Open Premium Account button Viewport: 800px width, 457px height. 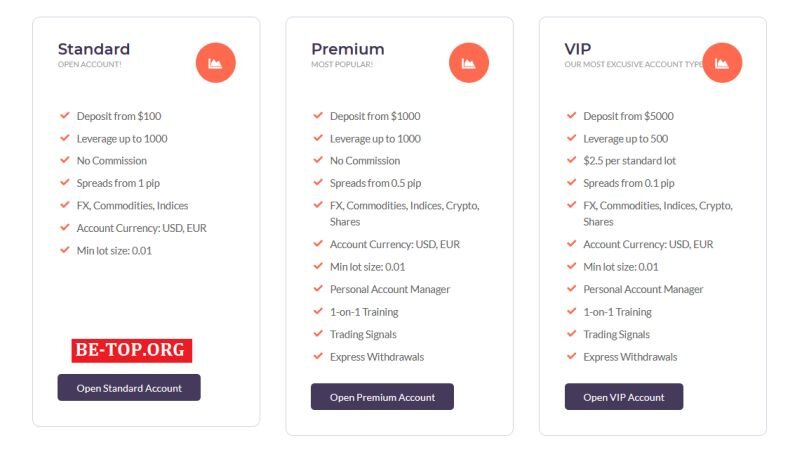(382, 397)
